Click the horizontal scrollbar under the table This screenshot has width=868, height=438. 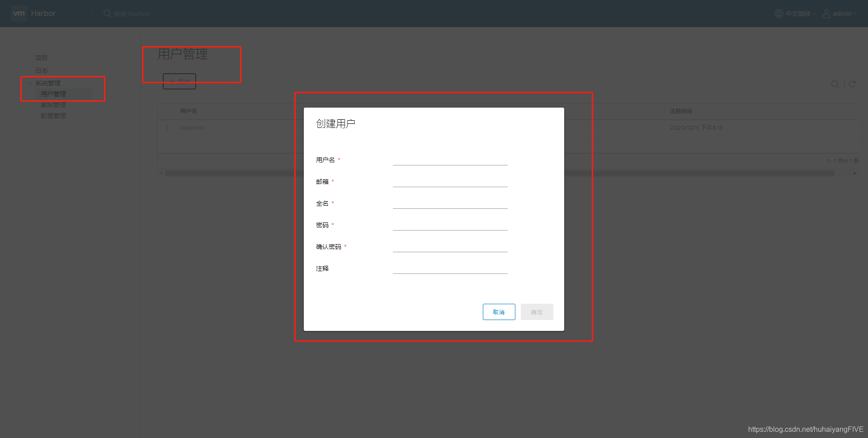coord(500,173)
